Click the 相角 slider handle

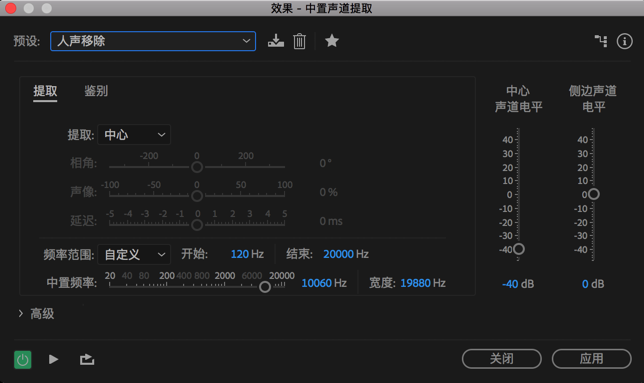tap(197, 167)
